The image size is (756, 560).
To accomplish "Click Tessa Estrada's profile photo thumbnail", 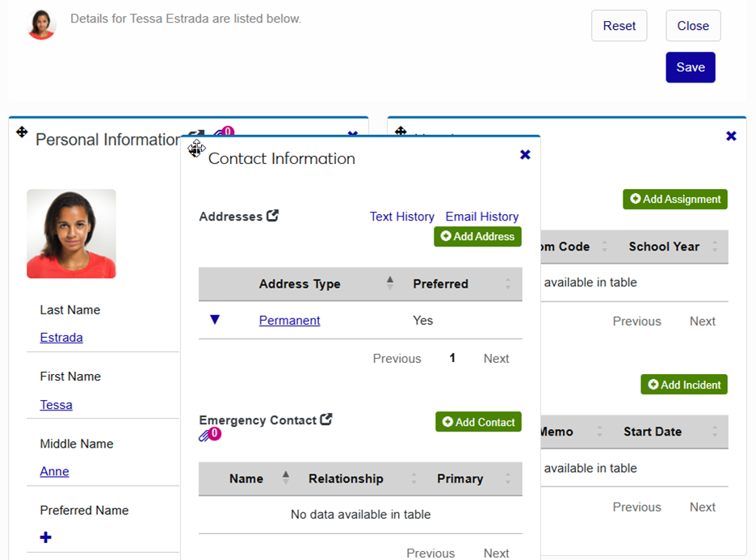I will coord(41,25).
